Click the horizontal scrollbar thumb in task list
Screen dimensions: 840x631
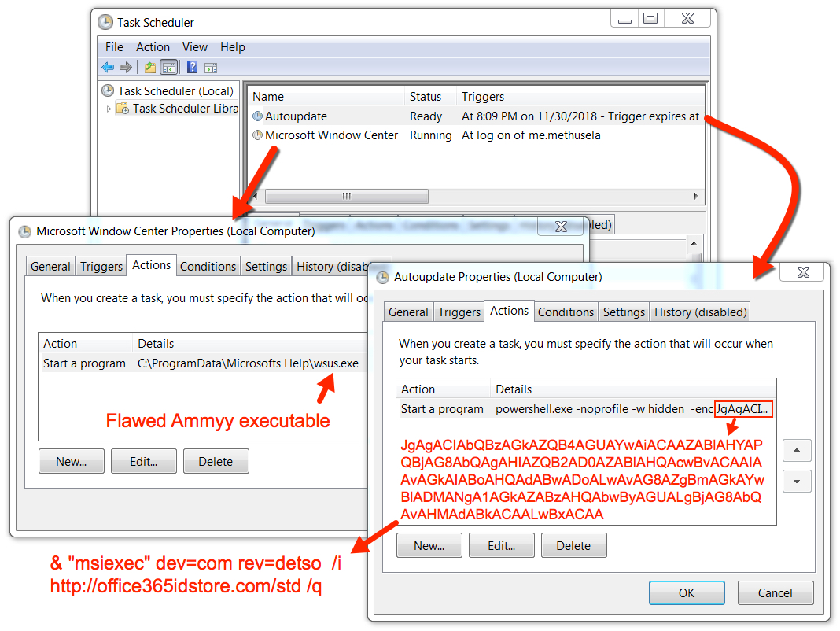[347, 196]
